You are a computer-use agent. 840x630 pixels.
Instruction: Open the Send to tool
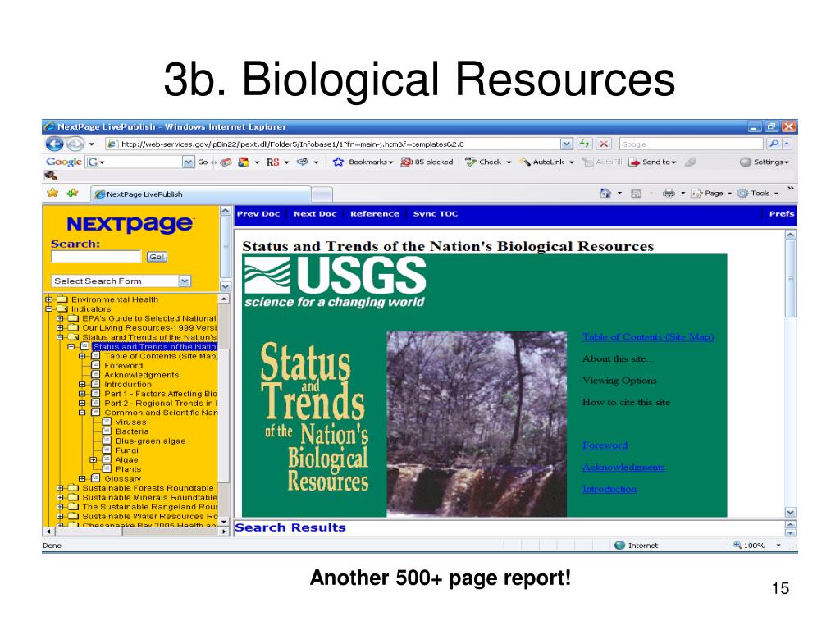click(652, 162)
